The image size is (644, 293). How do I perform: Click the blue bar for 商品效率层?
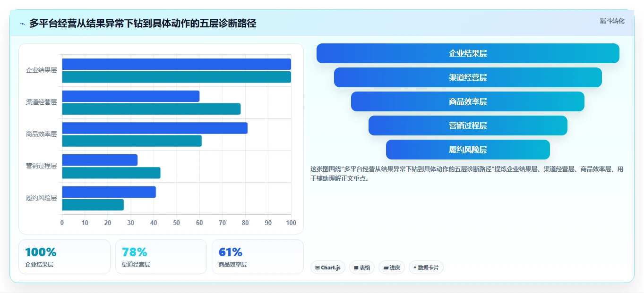[155, 128]
